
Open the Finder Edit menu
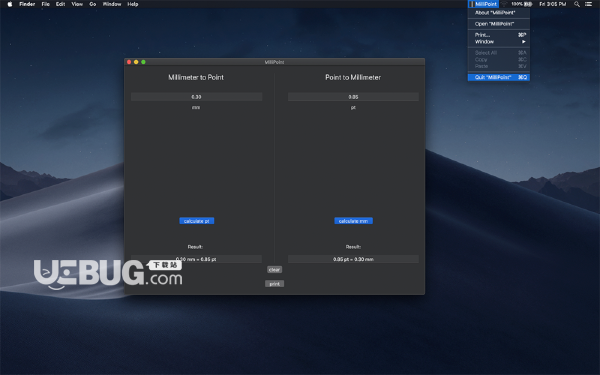60,4
